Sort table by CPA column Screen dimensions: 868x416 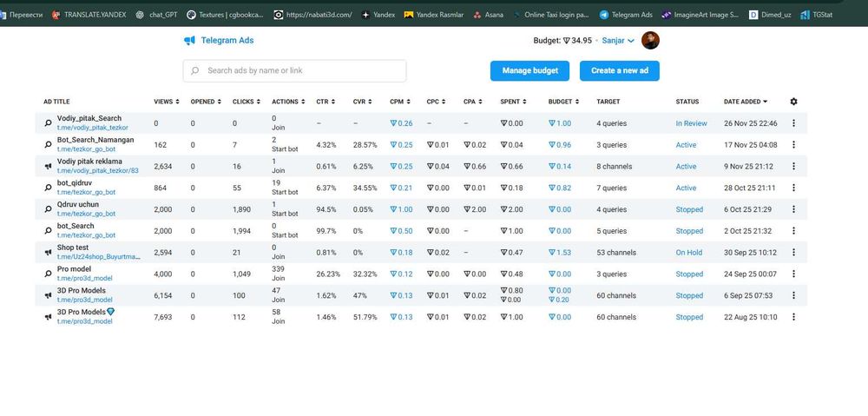pos(473,102)
